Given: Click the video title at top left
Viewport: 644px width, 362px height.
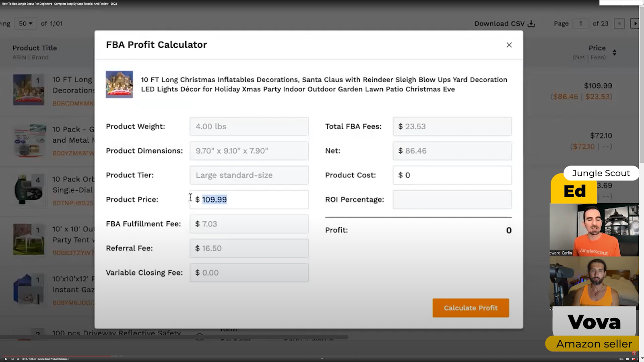Looking at the screenshot, I should [60, 4].
